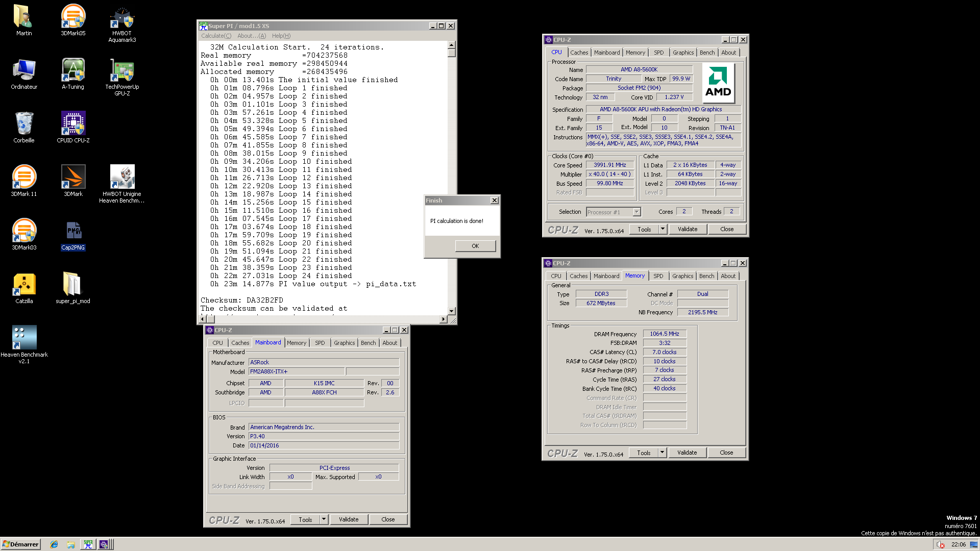Open HWBOT Unigine Heaven Benchmark shortcut
The image size is (980, 551).
point(122,184)
